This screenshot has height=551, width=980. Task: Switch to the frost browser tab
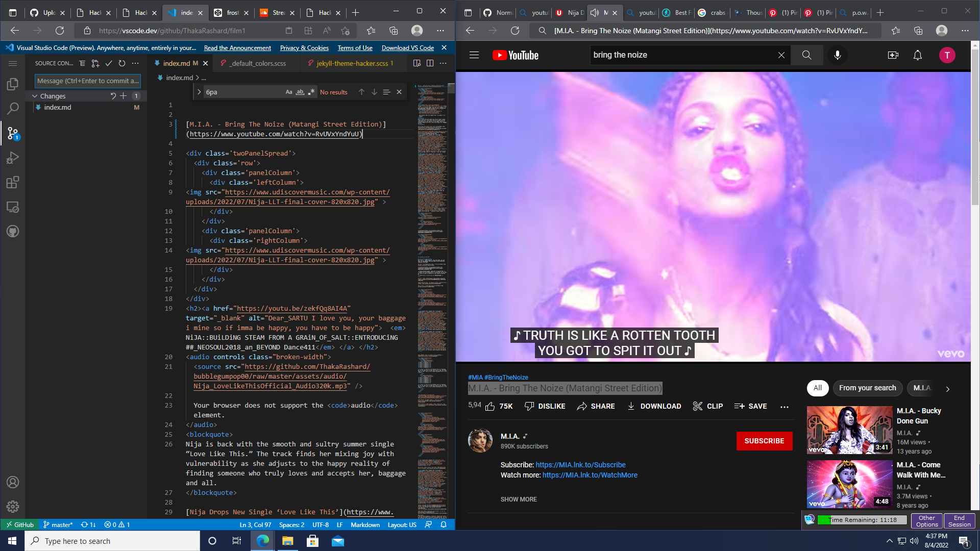[231, 13]
